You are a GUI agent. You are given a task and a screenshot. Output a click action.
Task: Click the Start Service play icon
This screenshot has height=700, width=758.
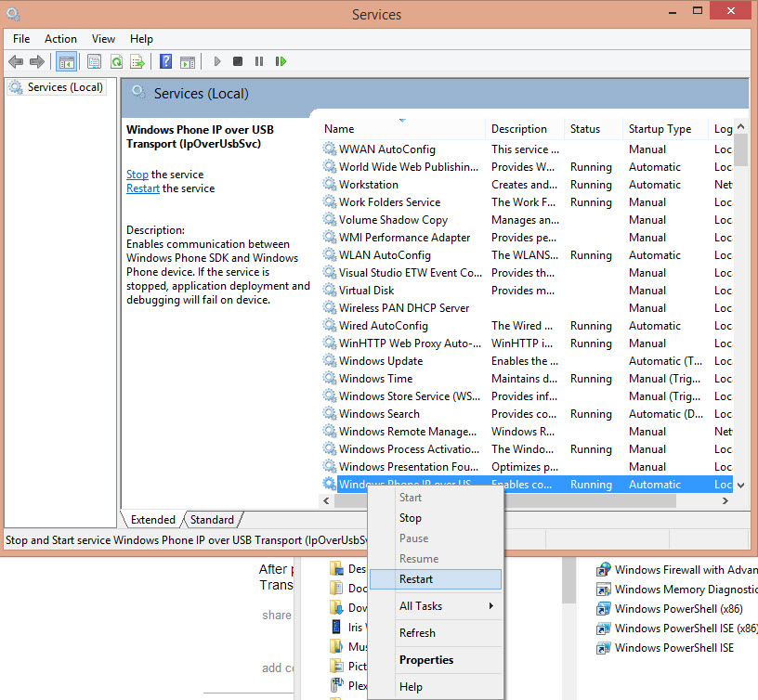point(217,61)
